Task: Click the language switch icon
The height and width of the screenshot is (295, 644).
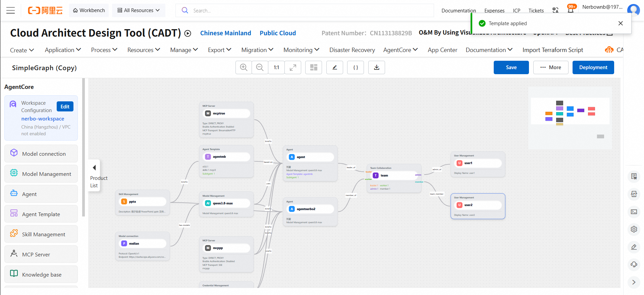Action: [x=555, y=10]
